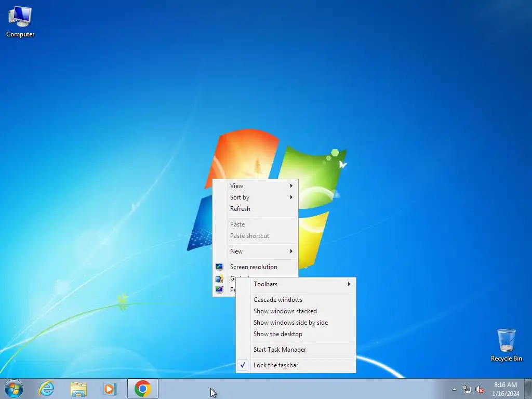Click the Windows Start orb
532x399 pixels.
coord(14,389)
